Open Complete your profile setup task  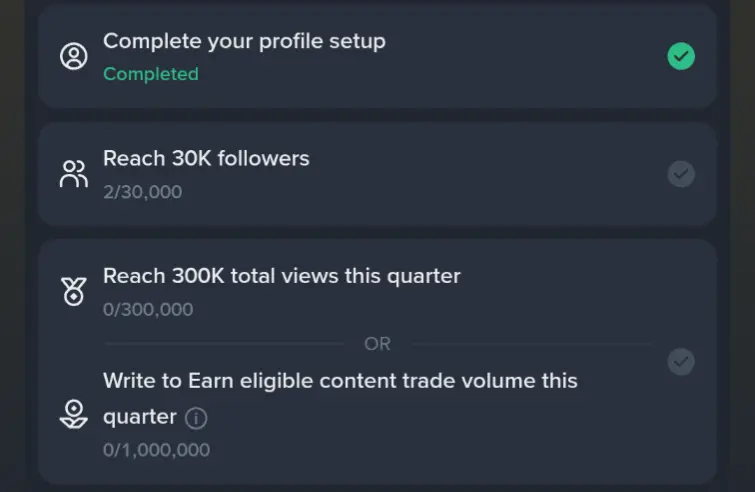point(244,41)
